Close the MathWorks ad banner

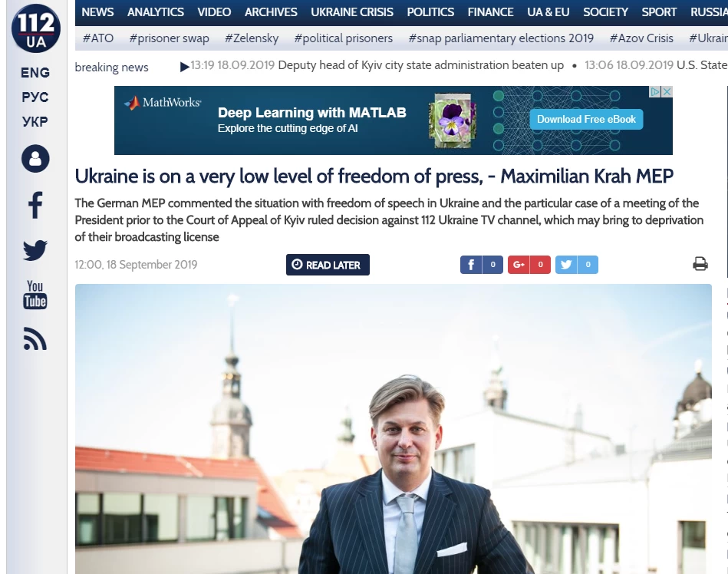coord(667,91)
